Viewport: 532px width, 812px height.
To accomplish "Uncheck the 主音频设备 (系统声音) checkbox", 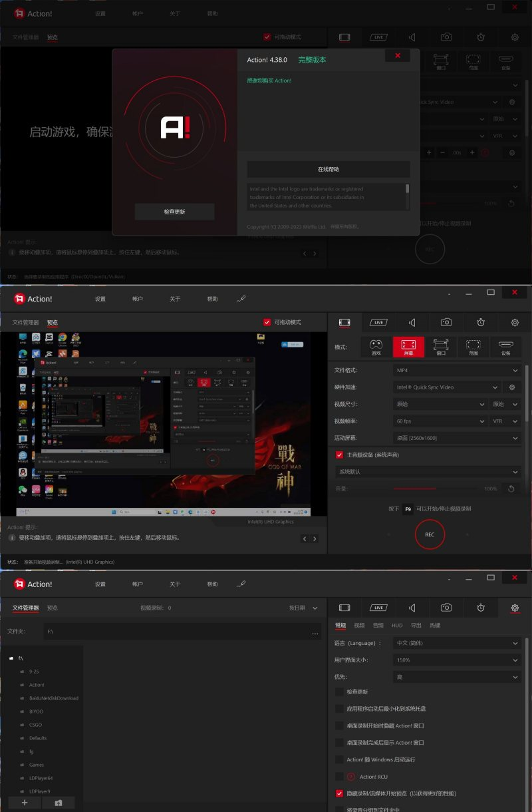I will (340, 455).
